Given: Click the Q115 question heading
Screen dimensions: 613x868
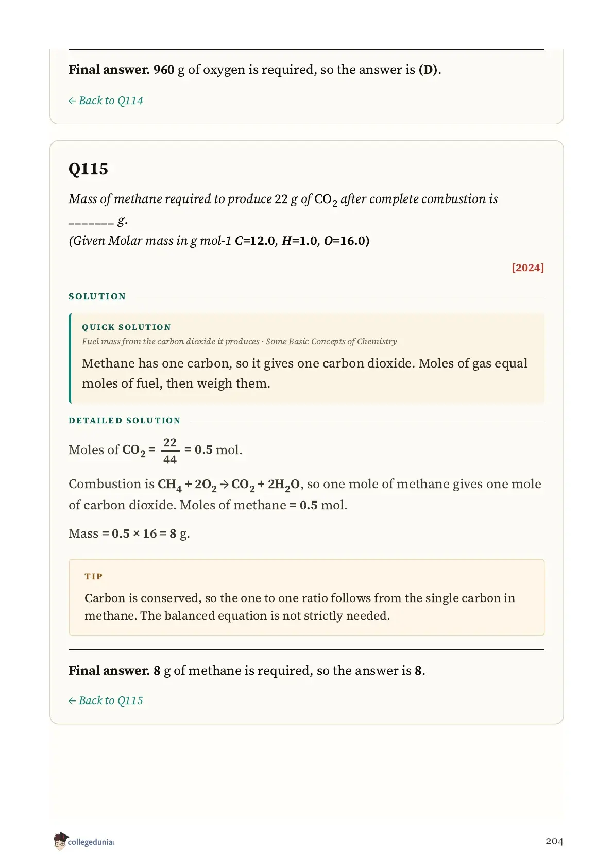Looking at the screenshot, I should (88, 169).
